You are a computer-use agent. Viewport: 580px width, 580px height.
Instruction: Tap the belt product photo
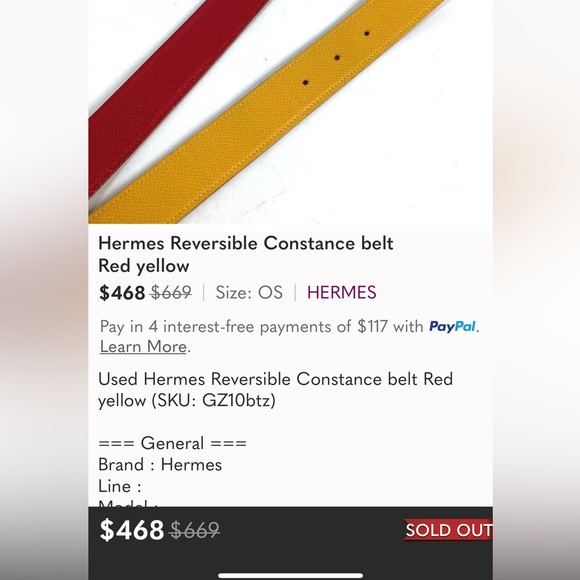tap(290, 112)
